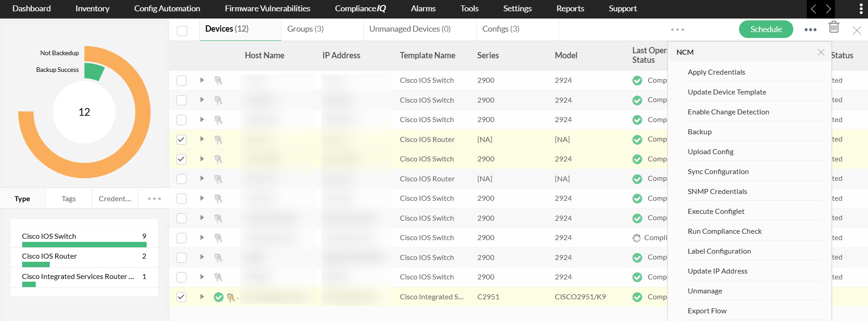This screenshot has width=868, height=321.
Task: Close the NCM actions menu
Action: 821,52
